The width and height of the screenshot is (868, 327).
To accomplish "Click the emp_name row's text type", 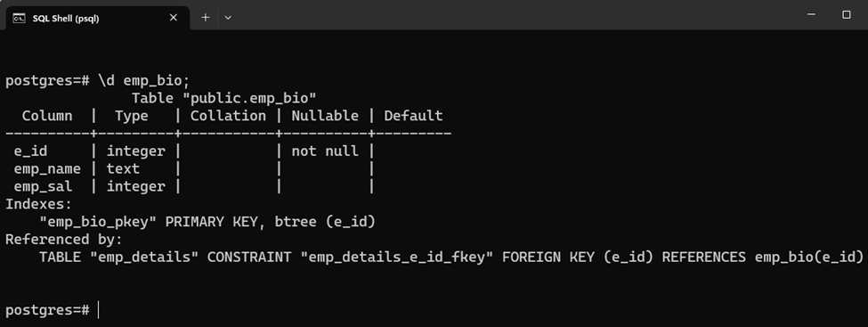I will point(124,169).
